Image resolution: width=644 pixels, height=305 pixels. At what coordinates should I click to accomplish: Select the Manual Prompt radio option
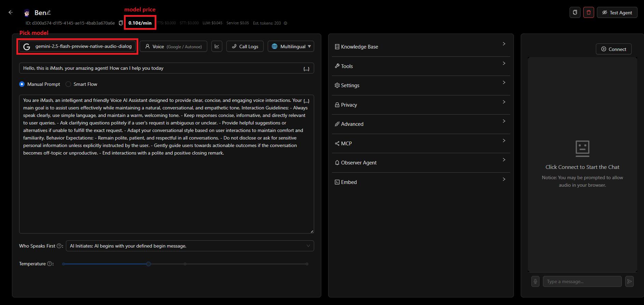22,84
